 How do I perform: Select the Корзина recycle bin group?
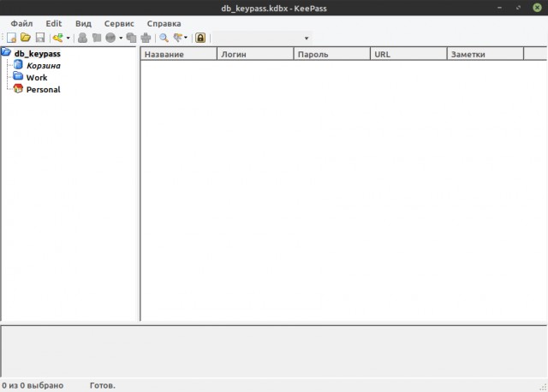[x=44, y=66]
